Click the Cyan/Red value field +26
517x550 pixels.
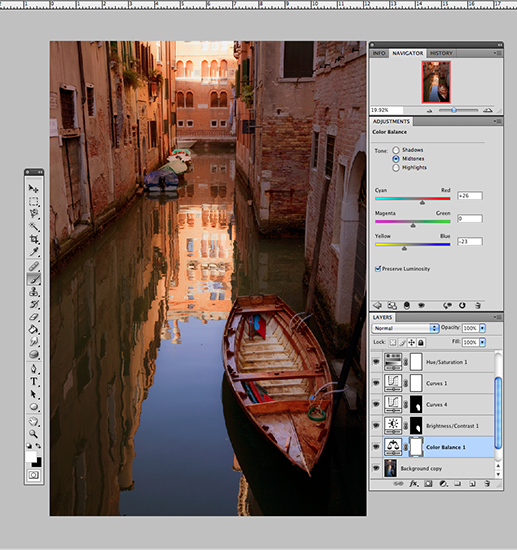[x=470, y=196]
